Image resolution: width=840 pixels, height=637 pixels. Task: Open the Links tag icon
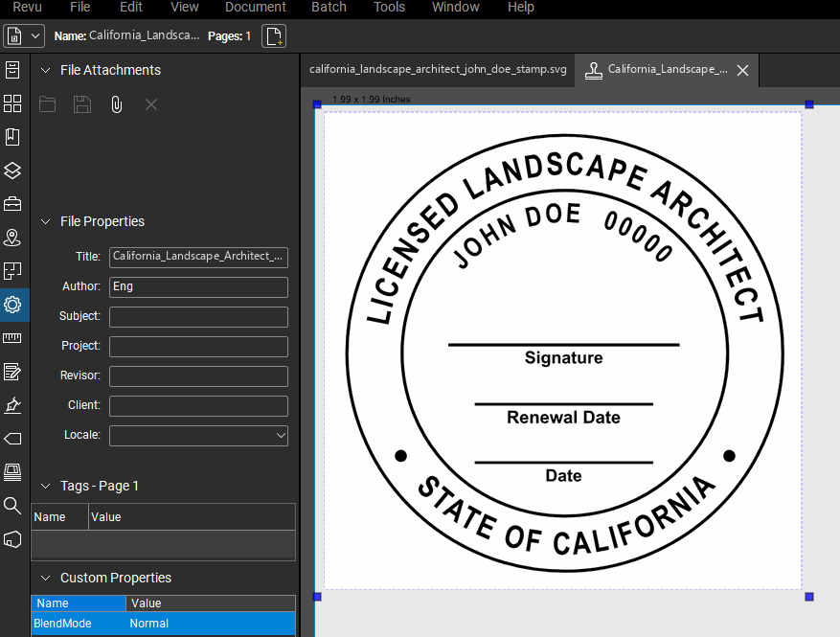[x=12, y=439]
